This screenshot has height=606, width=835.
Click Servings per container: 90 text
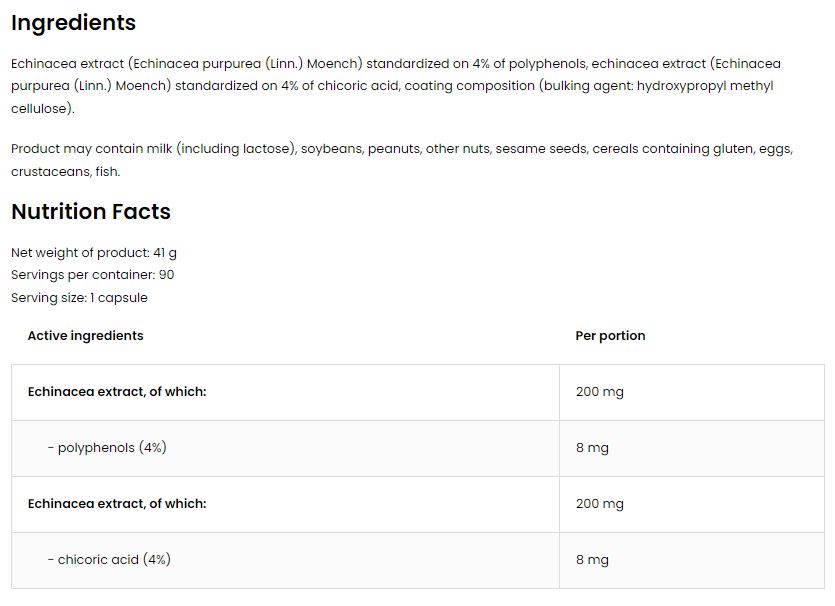tap(93, 275)
